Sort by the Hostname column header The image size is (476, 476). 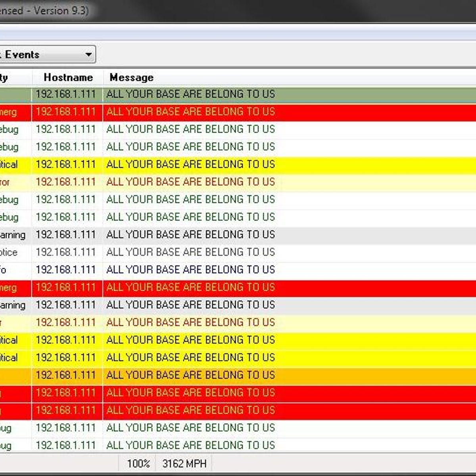tap(68, 77)
